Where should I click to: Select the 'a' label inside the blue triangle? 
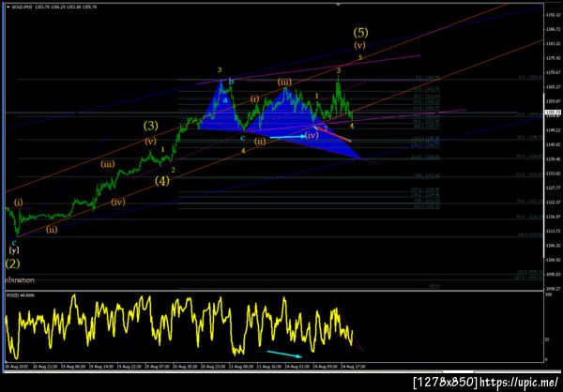[x=225, y=100]
